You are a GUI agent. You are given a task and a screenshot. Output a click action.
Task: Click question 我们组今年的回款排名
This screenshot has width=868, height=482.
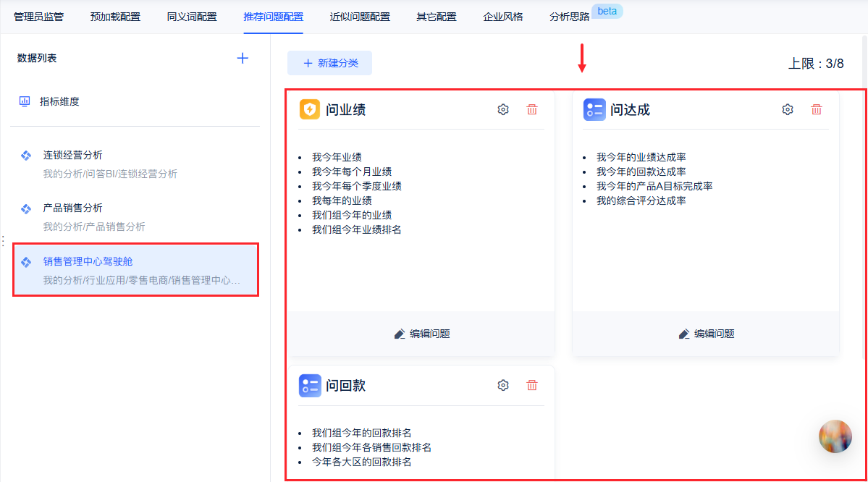pos(361,433)
